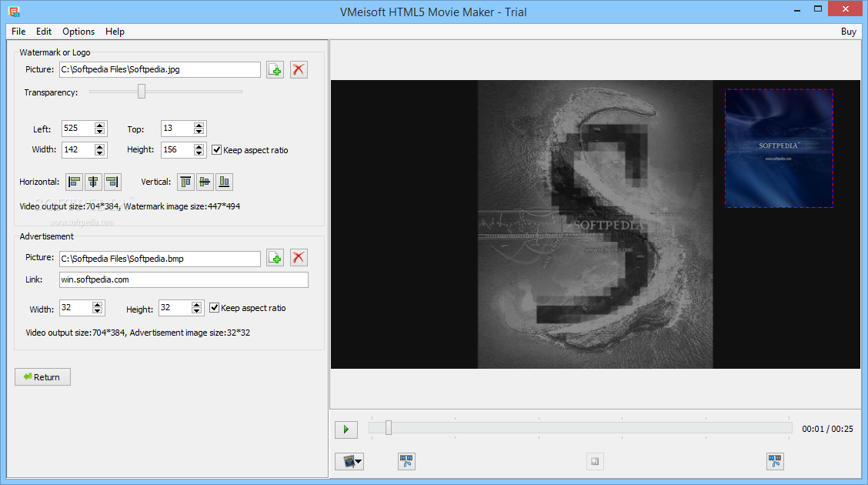868x485 pixels.
Task: Increase the watermark Left value
Action: (x=99, y=125)
